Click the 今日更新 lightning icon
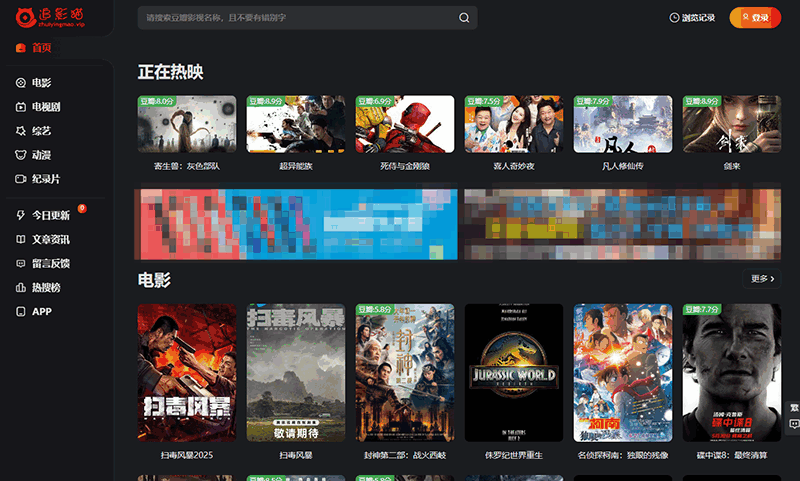The image size is (800, 481). [21, 215]
